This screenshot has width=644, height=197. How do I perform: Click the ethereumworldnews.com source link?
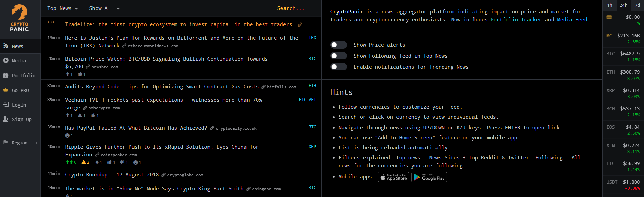click(x=153, y=46)
